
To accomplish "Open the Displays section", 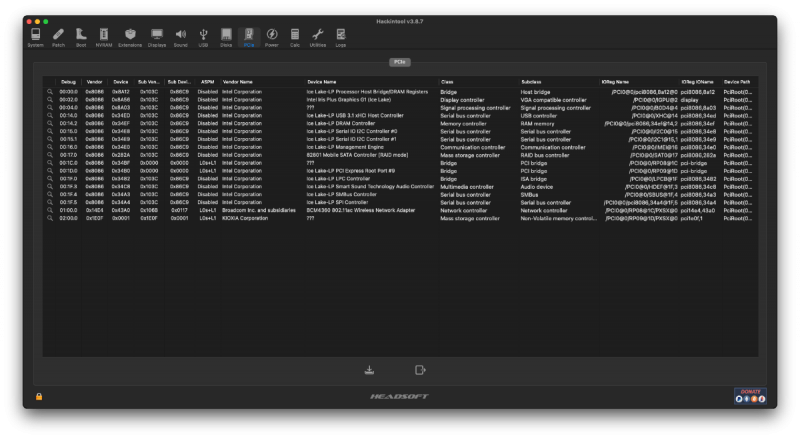I will (157, 37).
